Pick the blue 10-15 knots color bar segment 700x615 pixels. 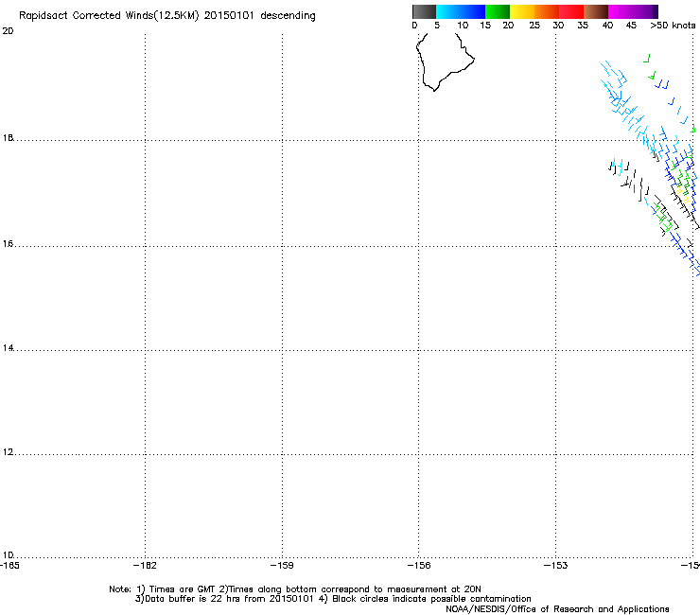tap(473, 11)
